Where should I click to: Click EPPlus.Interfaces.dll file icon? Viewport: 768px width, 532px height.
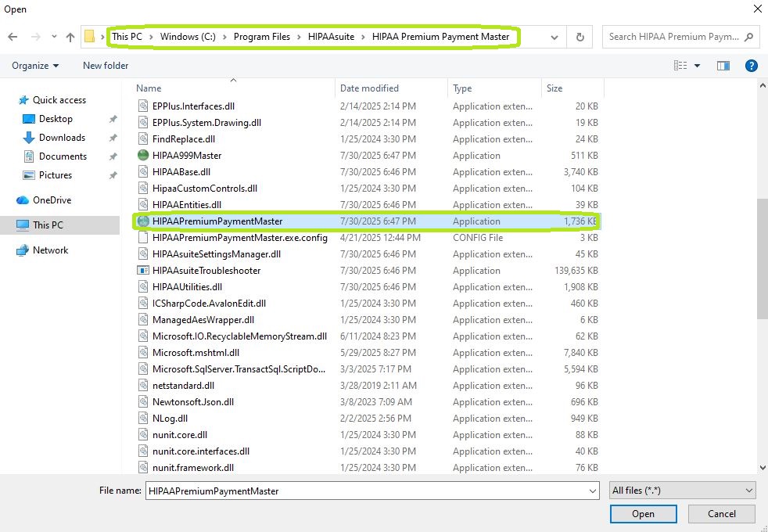click(143, 106)
